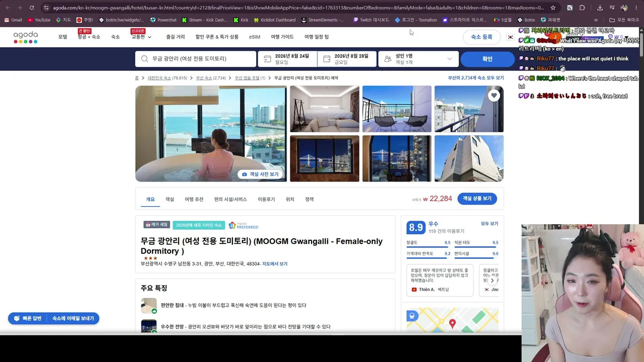Open the 즐길 거리 menu item
This screenshot has height=362, width=644.
point(176,37)
